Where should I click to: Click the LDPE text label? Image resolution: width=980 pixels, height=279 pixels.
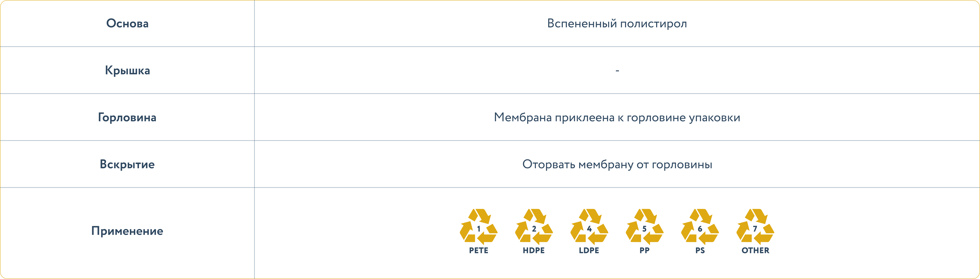589,250
